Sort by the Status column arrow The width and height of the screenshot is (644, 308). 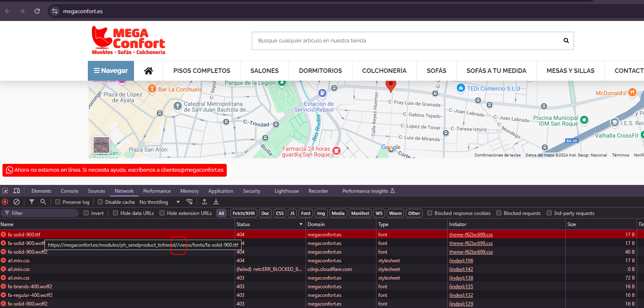(x=301, y=224)
